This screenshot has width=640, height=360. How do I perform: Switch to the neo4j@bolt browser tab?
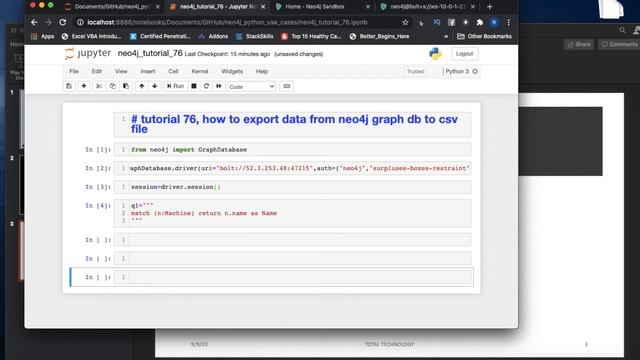pyautogui.click(x=427, y=7)
